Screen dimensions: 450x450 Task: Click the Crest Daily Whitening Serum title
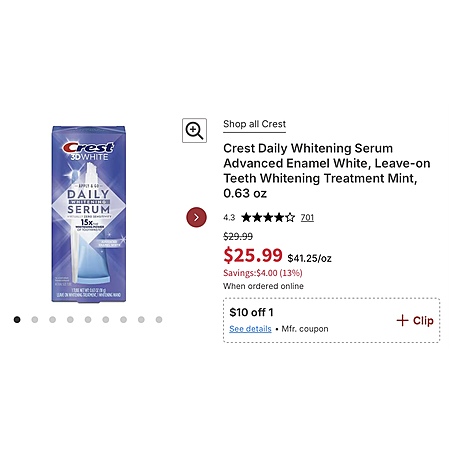tap(327, 171)
